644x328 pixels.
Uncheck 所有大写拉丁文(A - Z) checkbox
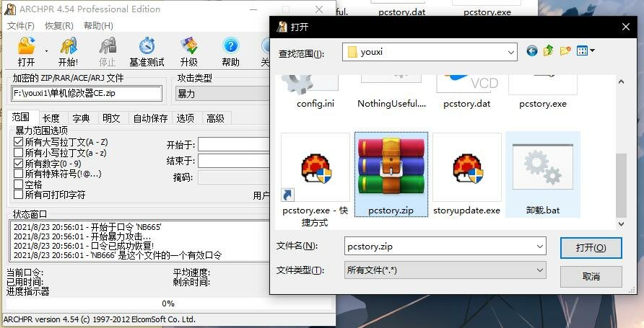coord(18,142)
